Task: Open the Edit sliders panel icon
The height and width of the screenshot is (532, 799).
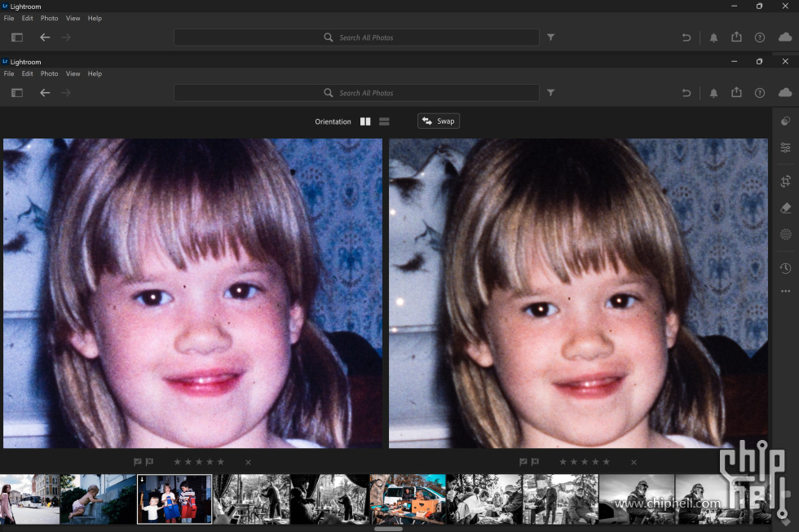Action: [785, 147]
